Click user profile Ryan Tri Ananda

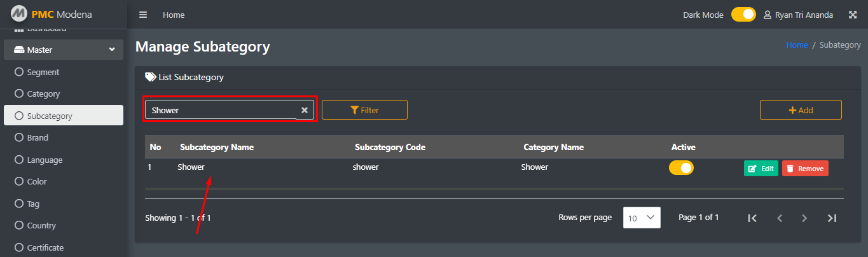point(801,15)
